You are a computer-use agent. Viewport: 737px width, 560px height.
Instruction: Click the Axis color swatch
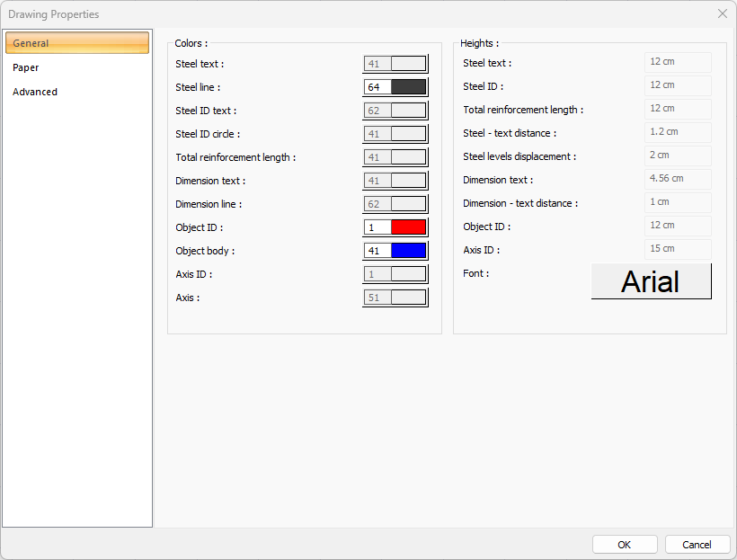[408, 298]
